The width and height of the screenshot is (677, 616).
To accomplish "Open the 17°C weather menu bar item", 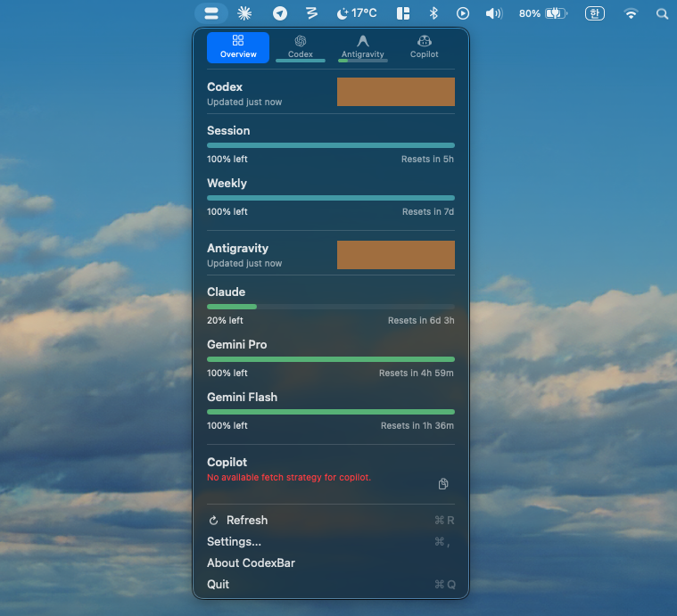I will point(357,13).
